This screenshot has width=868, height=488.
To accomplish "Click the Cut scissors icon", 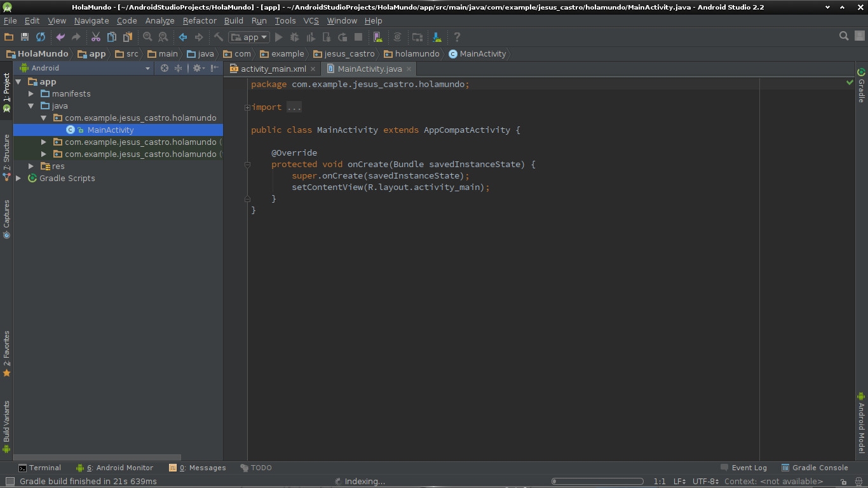I will click(96, 37).
